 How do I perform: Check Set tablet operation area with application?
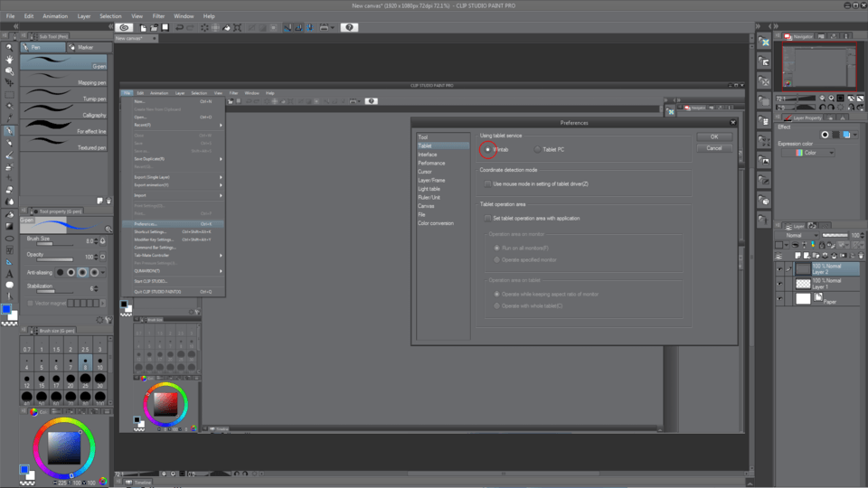coord(488,218)
